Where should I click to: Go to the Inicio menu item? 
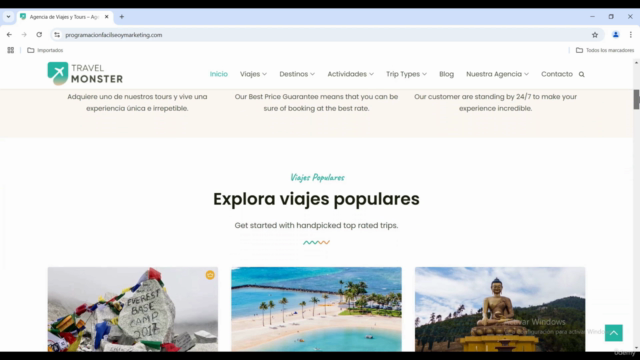219,74
